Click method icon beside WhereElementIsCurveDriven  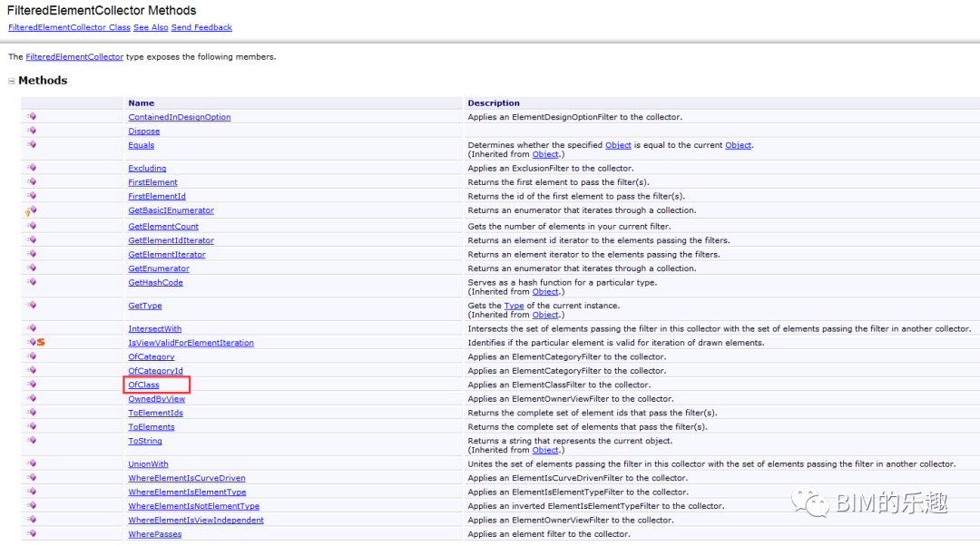pos(32,477)
